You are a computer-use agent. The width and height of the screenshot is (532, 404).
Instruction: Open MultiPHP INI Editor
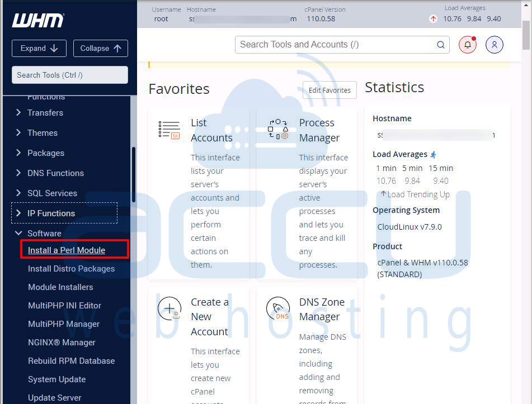pos(64,305)
